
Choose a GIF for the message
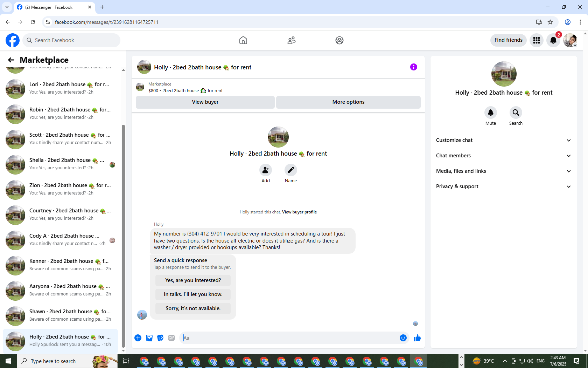point(171,338)
